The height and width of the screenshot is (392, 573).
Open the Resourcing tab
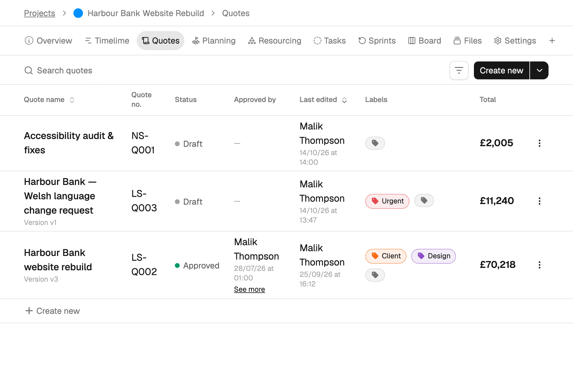point(275,41)
